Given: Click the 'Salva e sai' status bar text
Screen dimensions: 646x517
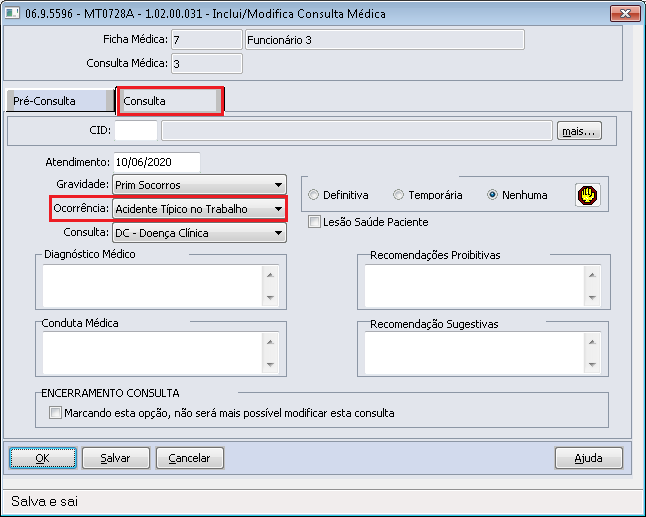Looking at the screenshot, I should (x=44, y=501).
